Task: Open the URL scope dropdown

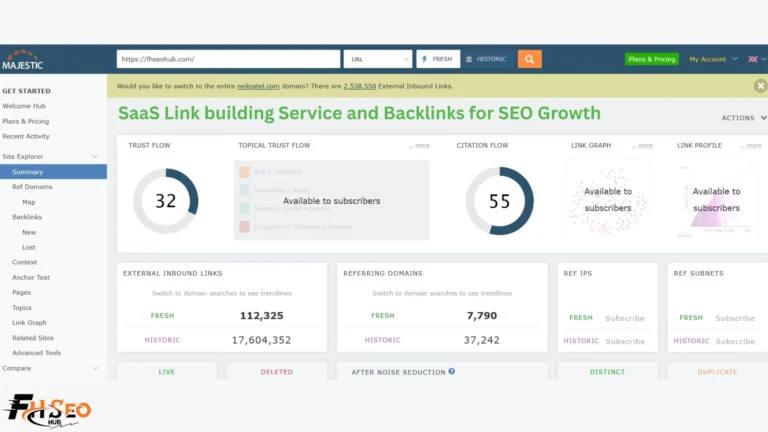Action: pos(378,59)
